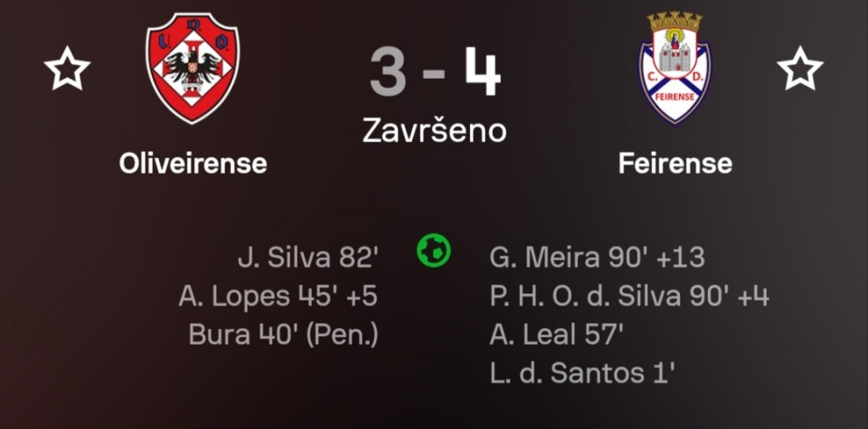Select scorer J. Silva 82'
Screen dimensions: 868x429
point(307,258)
